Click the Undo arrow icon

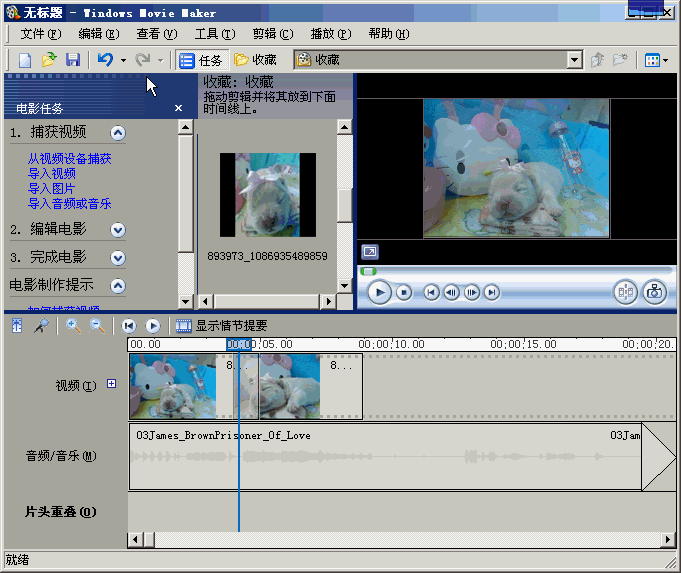(x=105, y=60)
